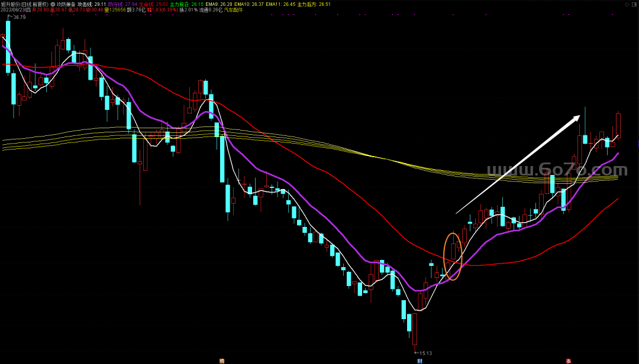Click the 汽车配件 sector link
This screenshot has height=364, width=639.
click(233, 10)
